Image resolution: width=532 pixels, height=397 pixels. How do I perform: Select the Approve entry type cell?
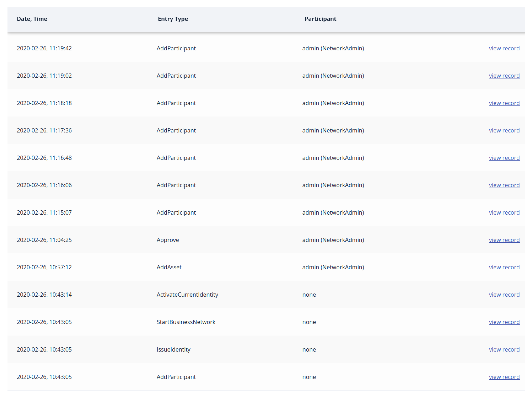click(168, 240)
